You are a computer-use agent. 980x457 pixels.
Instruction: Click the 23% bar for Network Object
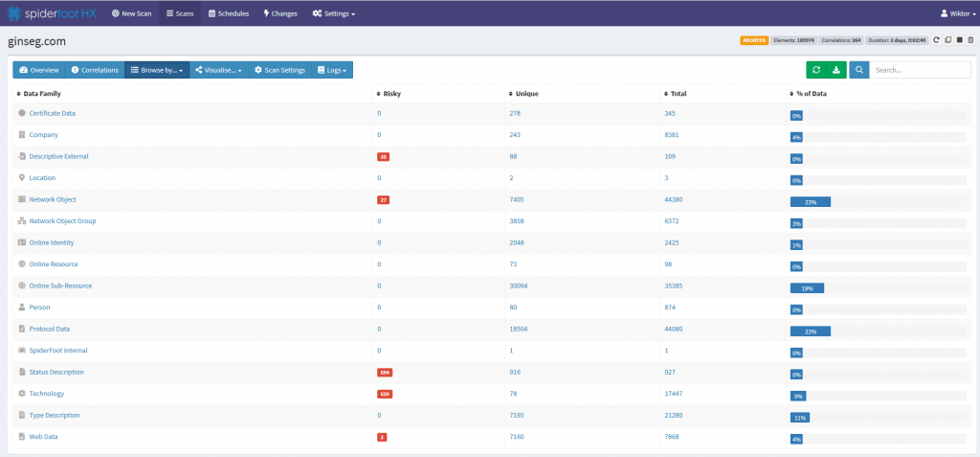[810, 201]
